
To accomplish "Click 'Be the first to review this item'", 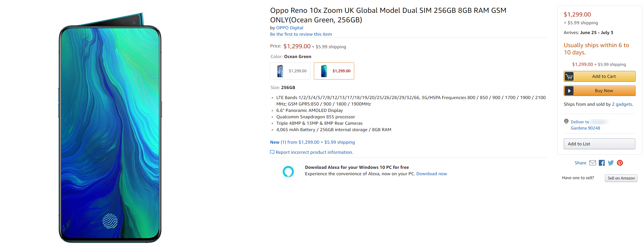I will coord(301,34).
